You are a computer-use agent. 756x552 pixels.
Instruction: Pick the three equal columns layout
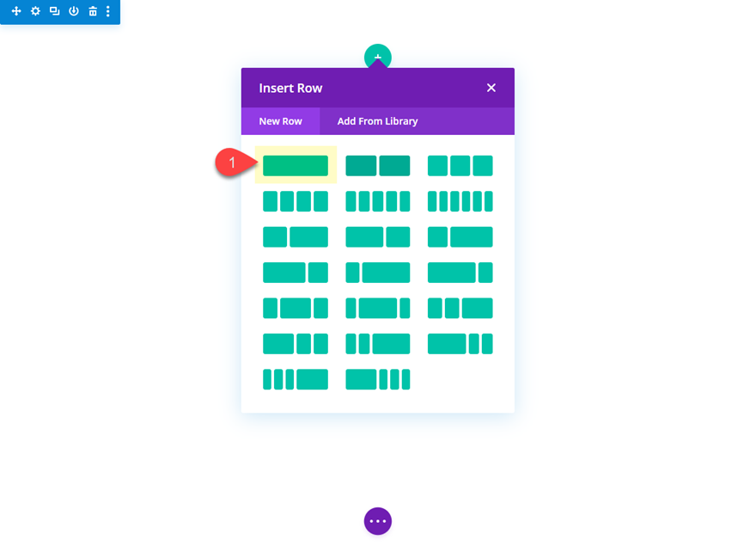pos(460,166)
